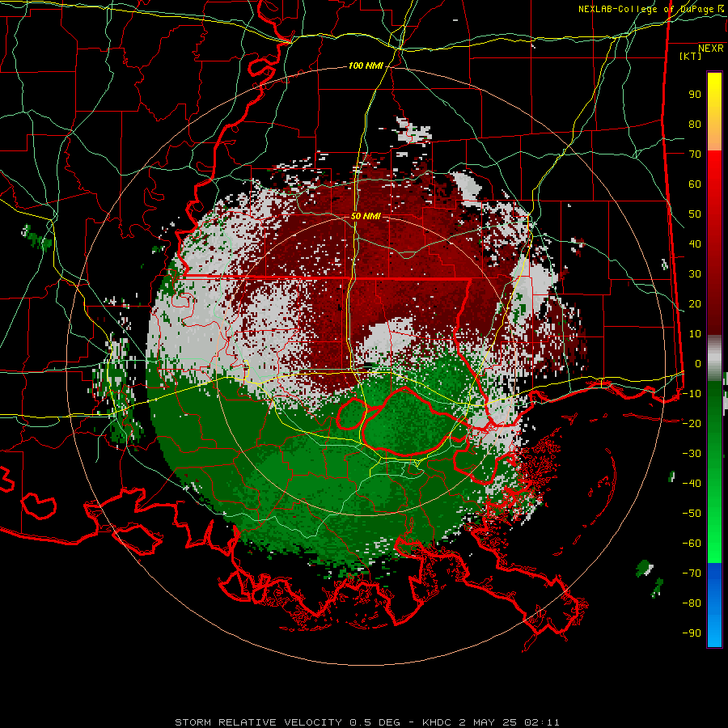Click the -40 scale value
This screenshot has width=728, height=728.
[692, 484]
